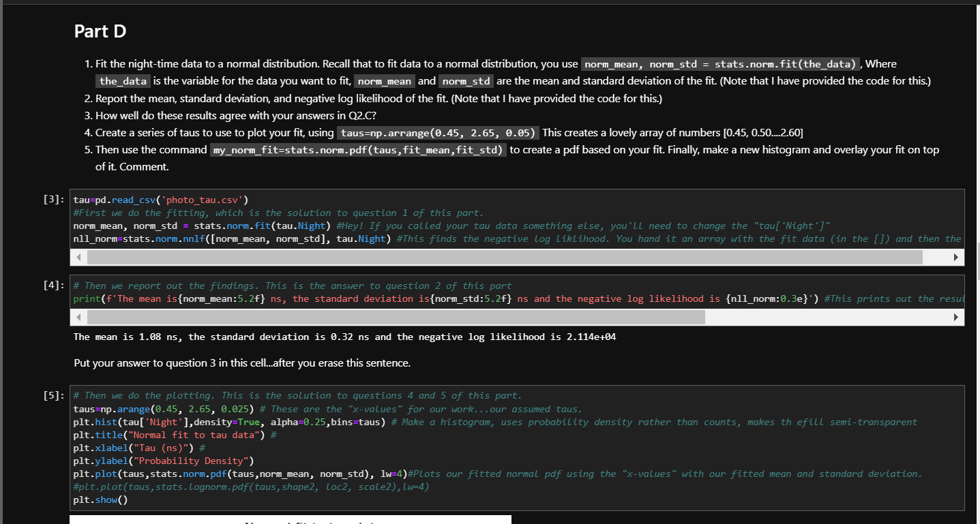Place cursor on the line tau=pd.read_csv('photo_tau.csv')

pyautogui.click(x=162, y=200)
